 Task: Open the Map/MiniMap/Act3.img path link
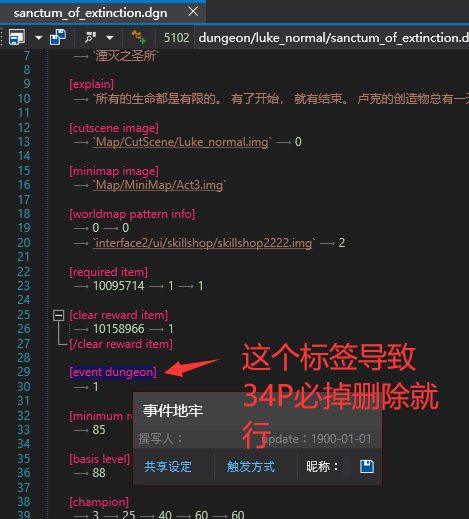(x=159, y=185)
